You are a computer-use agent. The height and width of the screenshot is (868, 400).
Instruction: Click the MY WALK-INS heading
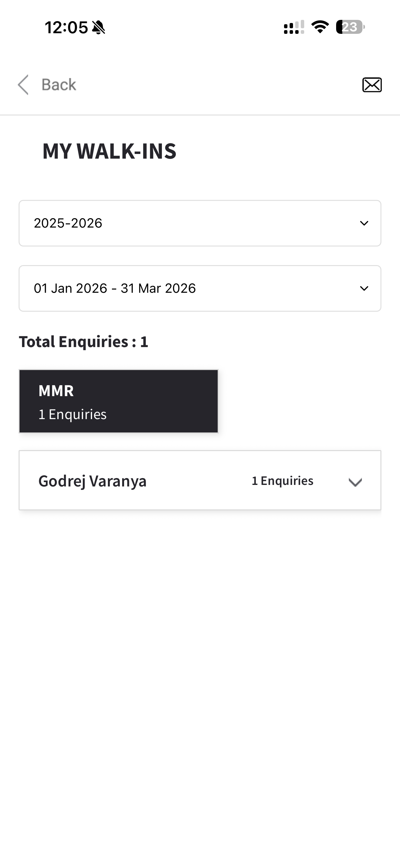tap(109, 151)
